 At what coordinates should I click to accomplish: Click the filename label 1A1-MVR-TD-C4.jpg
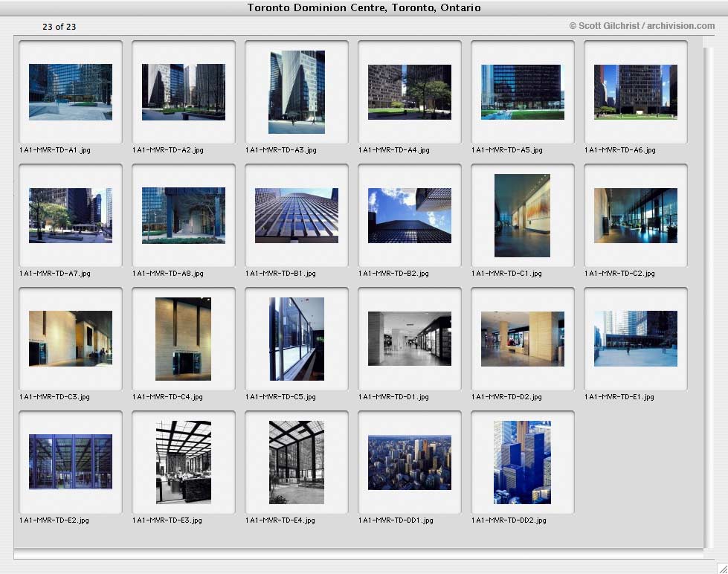point(167,397)
